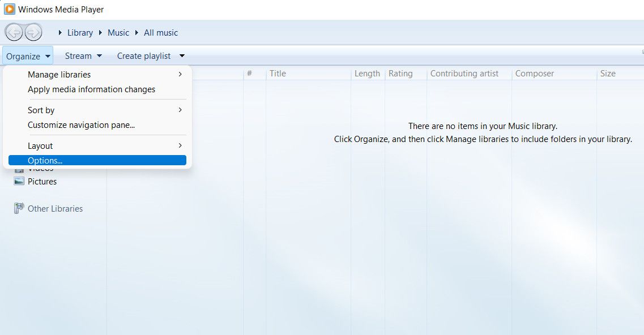Open the Stream dropdown
The height and width of the screenshot is (335, 644).
coord(83,56)
